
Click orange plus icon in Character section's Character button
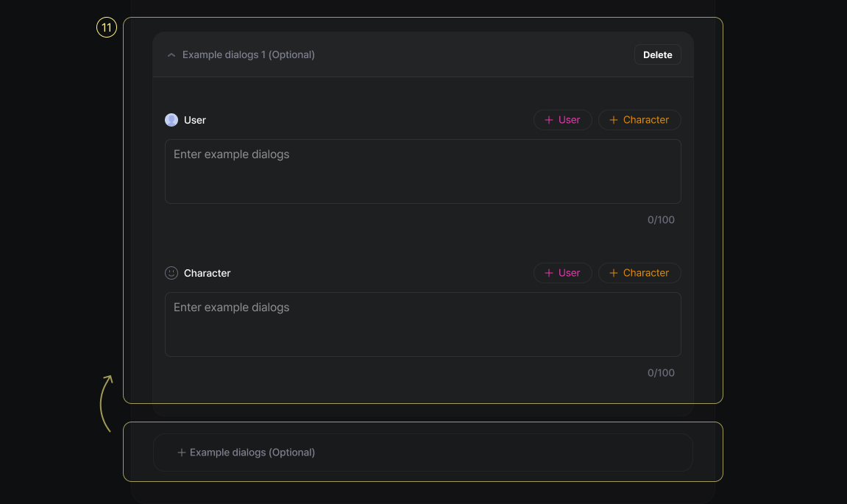(x=613, y=273)
